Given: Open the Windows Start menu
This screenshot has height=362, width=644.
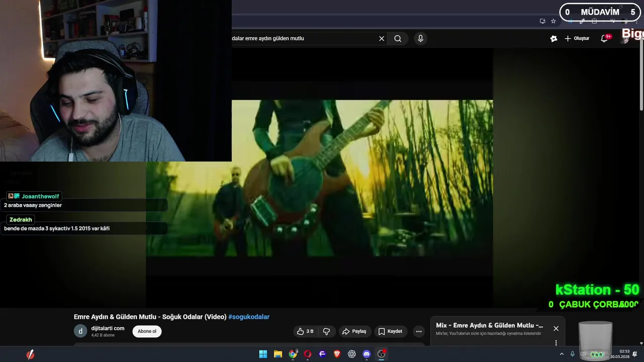Looking at the screenshot, I should click(x=263, y=354).
